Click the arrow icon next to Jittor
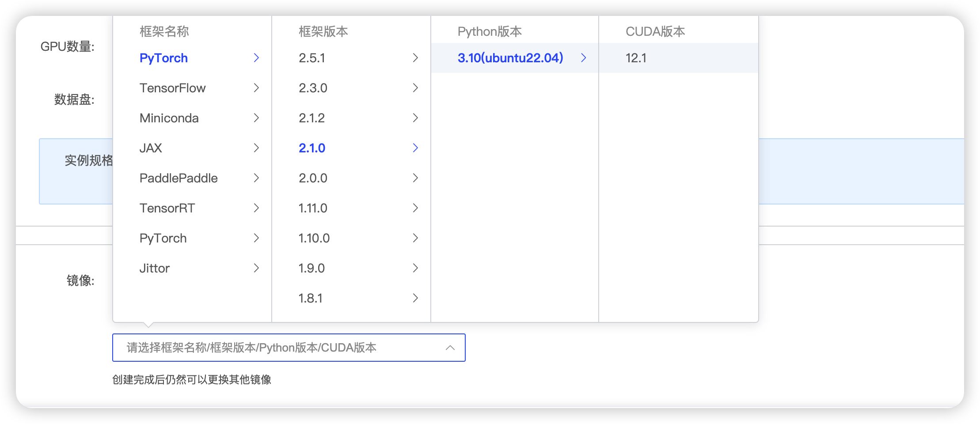 [x=256, y=268]
